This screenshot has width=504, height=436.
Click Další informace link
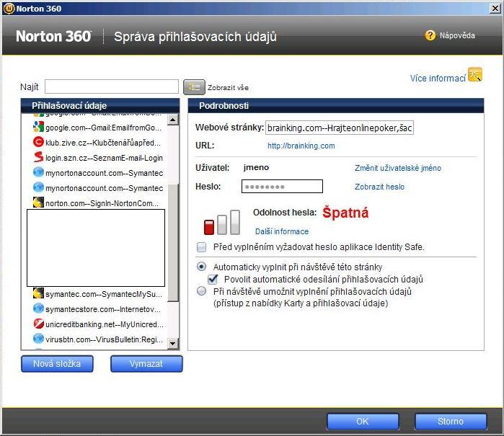[282, 231]
